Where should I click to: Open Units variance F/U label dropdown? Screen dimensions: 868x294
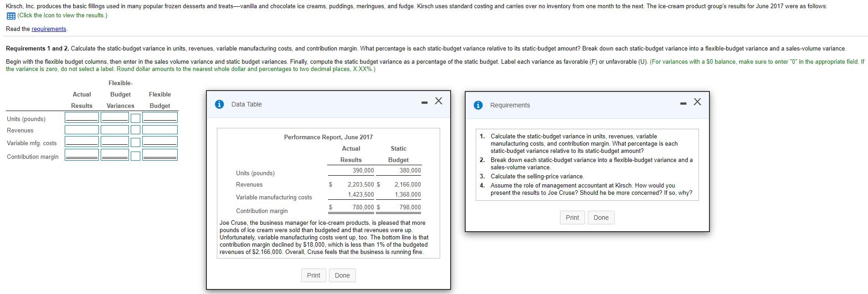pyautogui.click(x=135, y=118)
